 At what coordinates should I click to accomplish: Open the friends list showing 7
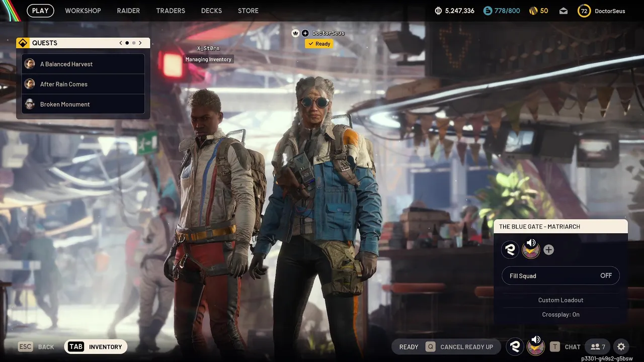pyautogui.click(x=598, y=347)
